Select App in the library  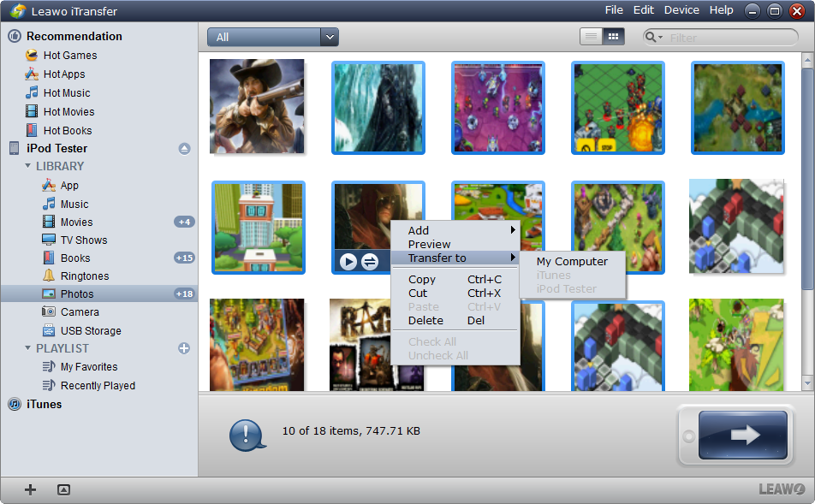pos(69,186)
